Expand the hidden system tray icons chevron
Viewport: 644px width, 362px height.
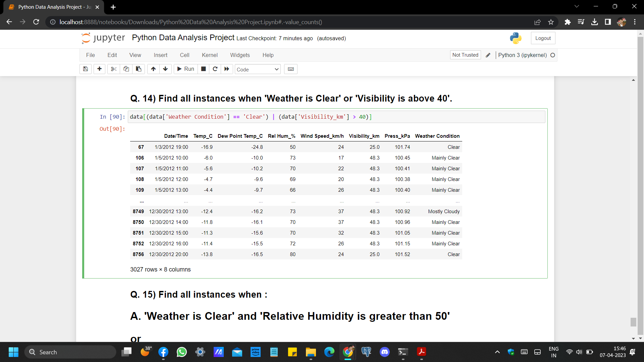pyautogui.click(x=497, y=352)
